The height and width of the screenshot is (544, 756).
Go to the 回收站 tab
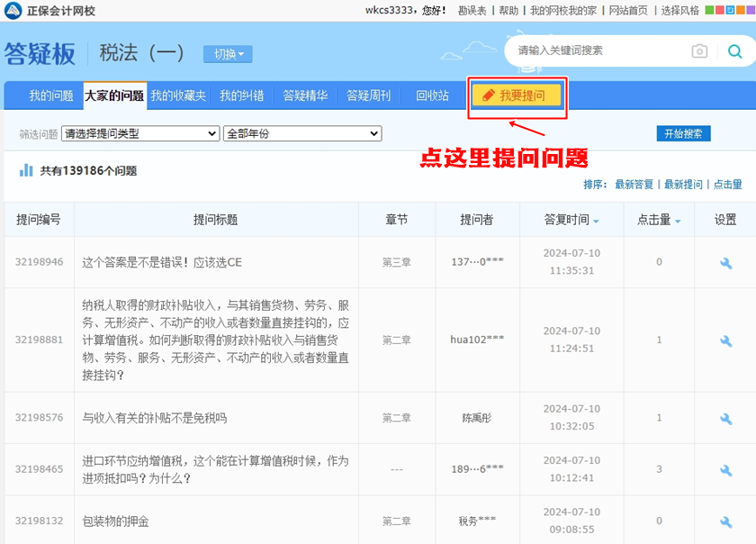point(432,95)
